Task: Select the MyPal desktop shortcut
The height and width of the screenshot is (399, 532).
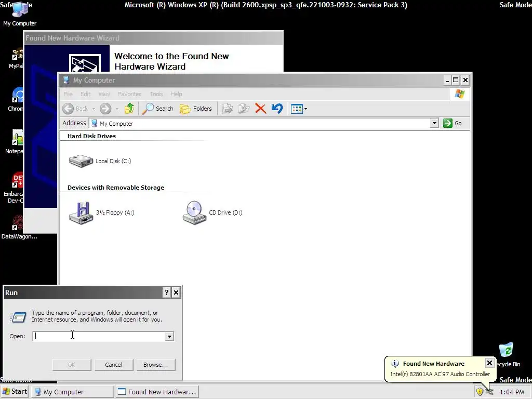Action: [16, 58]
